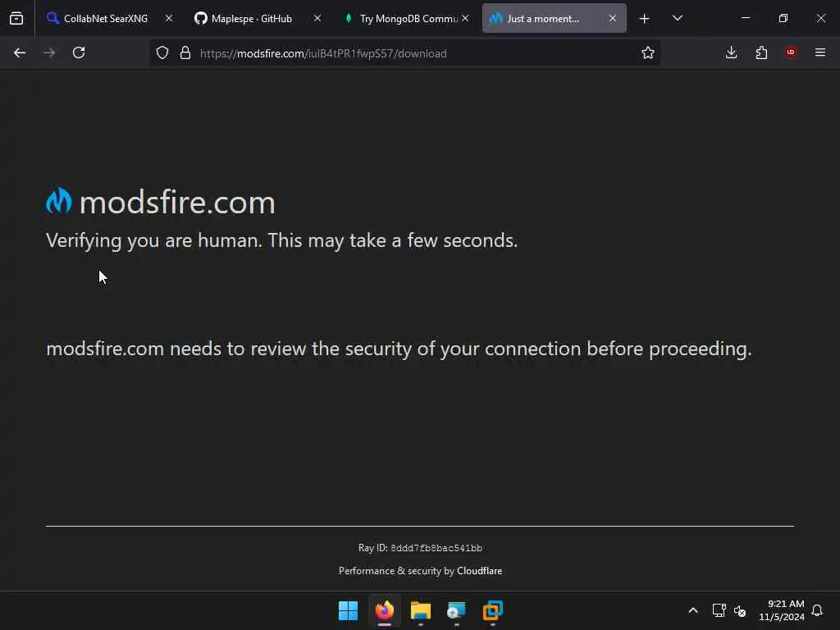Go forward one page
Image resolution: width=840 pixels, height=630 pixels.
click(x=49, y=52)
